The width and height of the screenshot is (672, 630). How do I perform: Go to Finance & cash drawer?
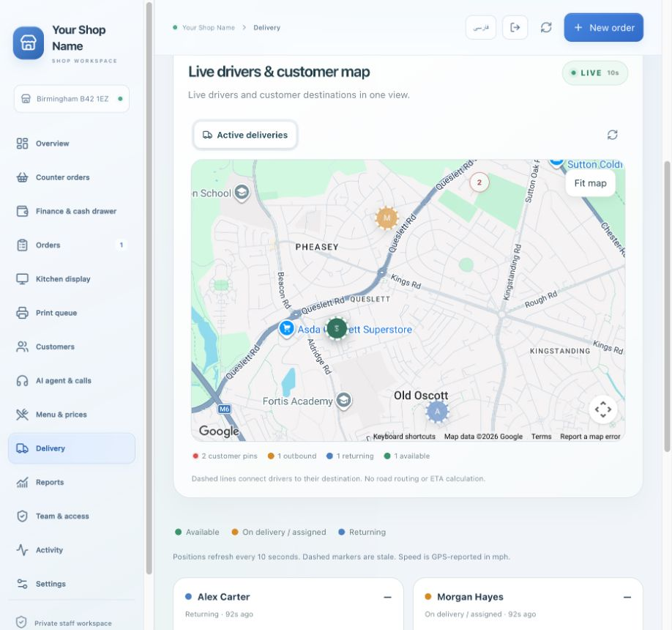pyautogui.click(x=72, y=211)
